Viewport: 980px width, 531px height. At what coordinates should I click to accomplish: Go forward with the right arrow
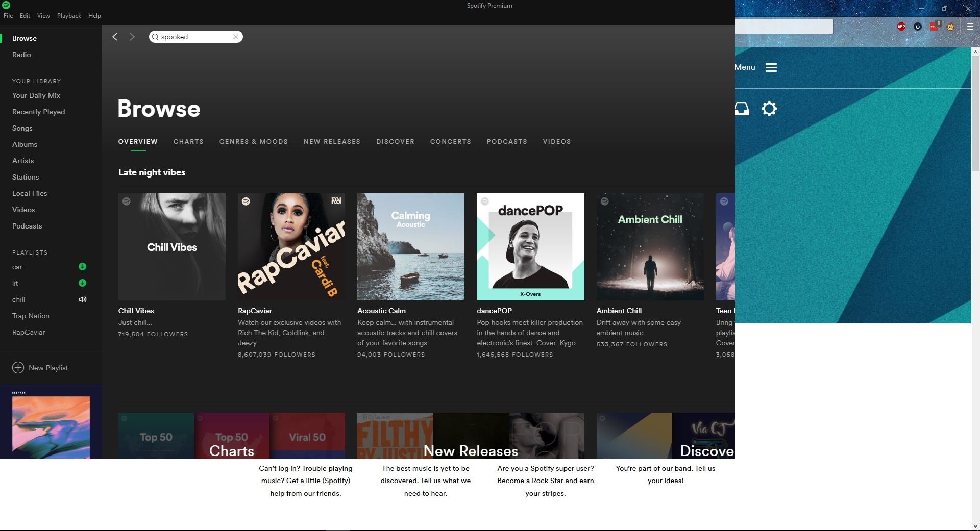(x=132, y=37)
